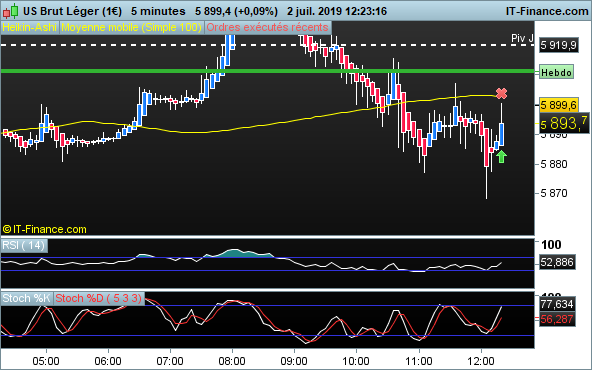
Task: Open the Heikin-Ashi indicator label
Action: (30, 28)
